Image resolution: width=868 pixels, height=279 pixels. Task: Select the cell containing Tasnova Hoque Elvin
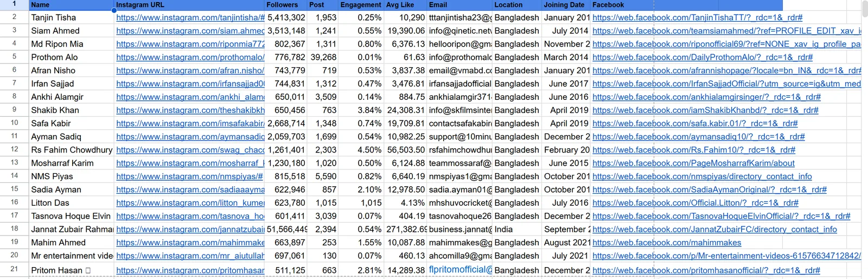tap(71, 216)
